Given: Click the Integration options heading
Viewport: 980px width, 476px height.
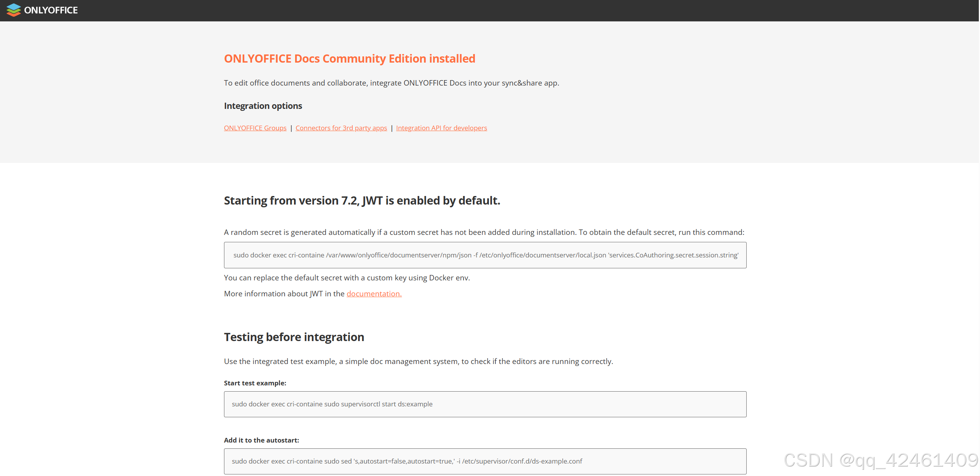Looking at the screenshot, I should click(x=263, y=105).
